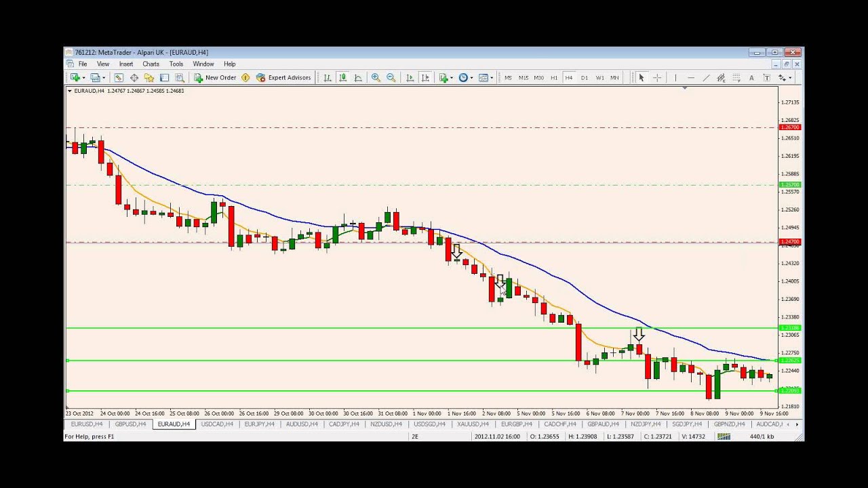
Task: Switch to the EURUSD,H4 chart tab
Action: tap(87, 424)
